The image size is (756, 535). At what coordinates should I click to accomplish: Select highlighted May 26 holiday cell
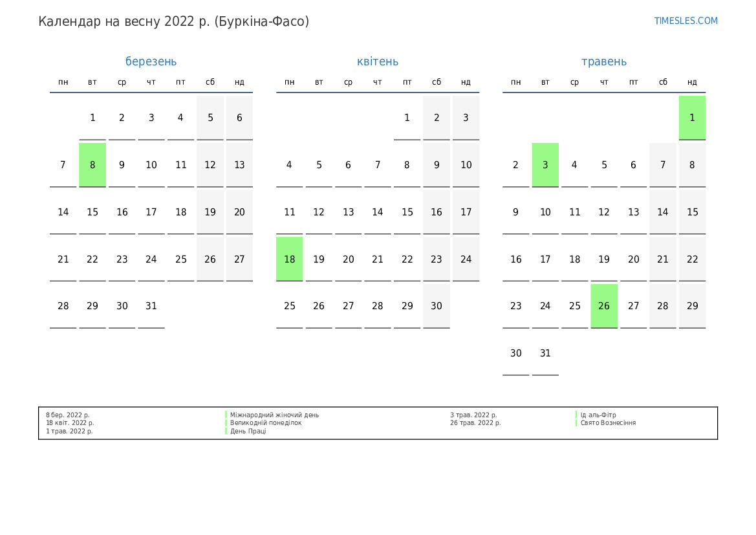(x=604, y=306)
